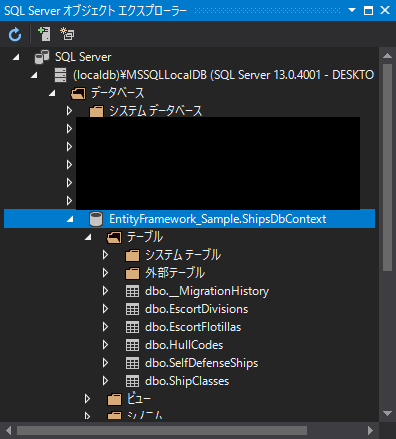The image size is (396, 439).
Task: Click the vertical scrollbar thumb
Action: [387, 168]
